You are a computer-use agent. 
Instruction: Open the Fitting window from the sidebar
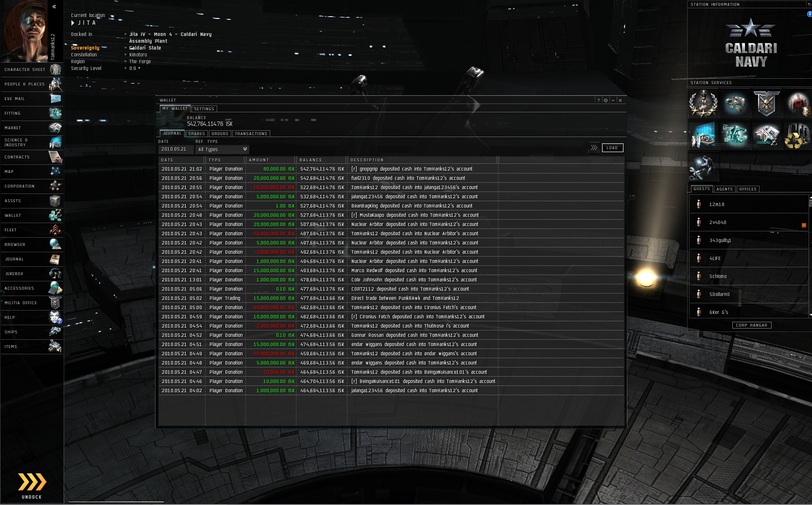(x=32, y=113)
